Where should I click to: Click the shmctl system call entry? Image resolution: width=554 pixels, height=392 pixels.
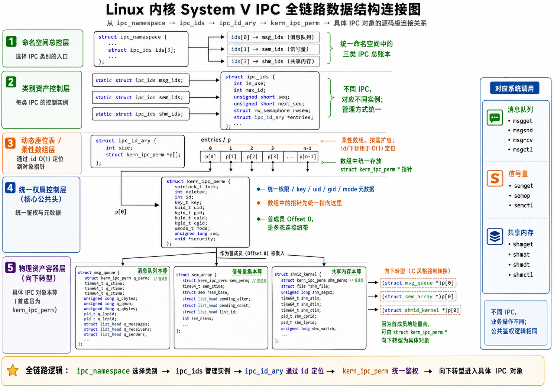[523, 275]
